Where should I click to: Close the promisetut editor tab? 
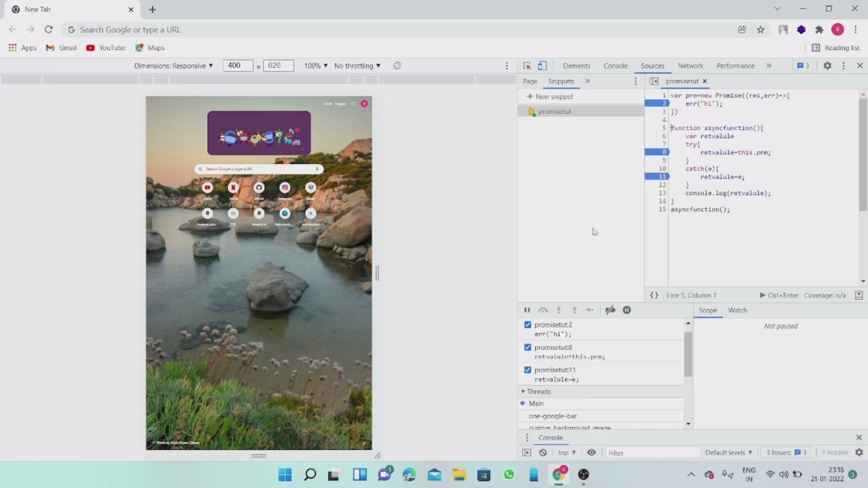[x=705, y=81]
